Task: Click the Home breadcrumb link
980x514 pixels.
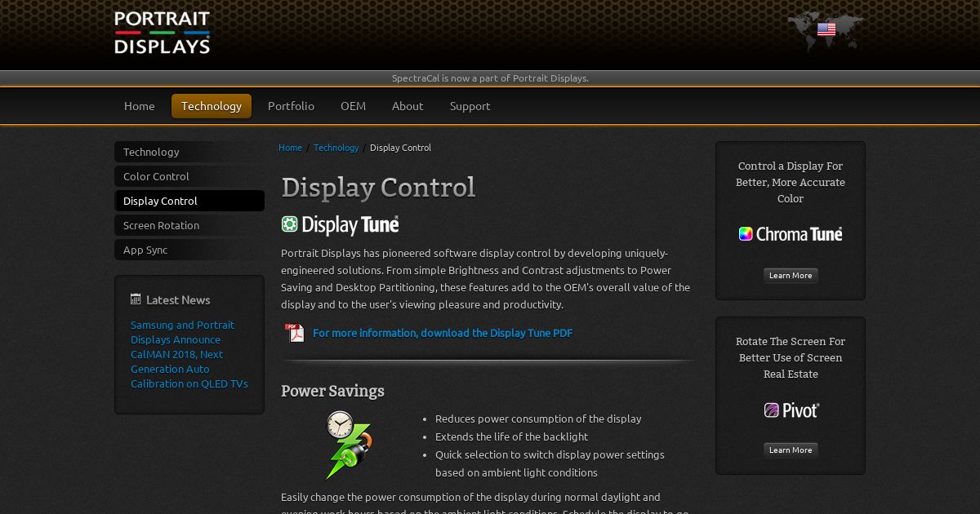Action: [x=290, y=148]
